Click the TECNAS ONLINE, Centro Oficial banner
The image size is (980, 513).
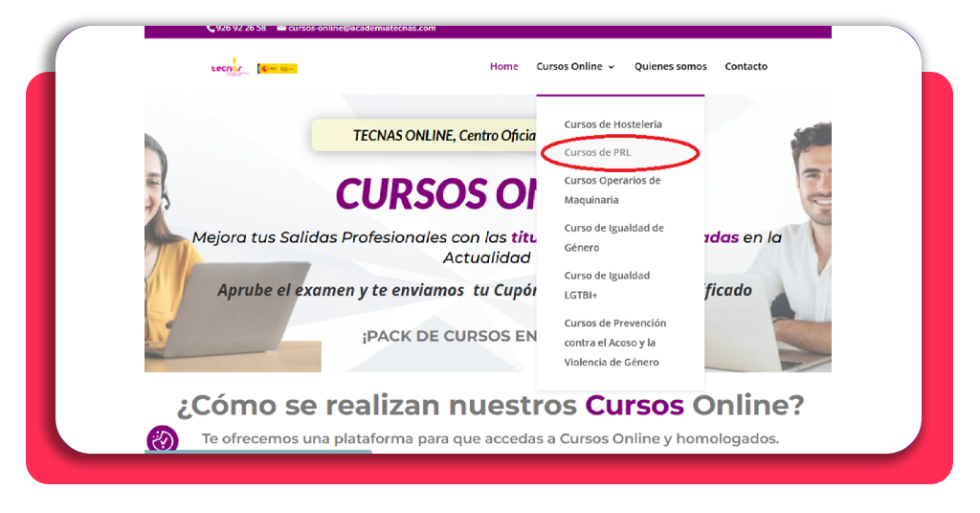coord(424,136)
